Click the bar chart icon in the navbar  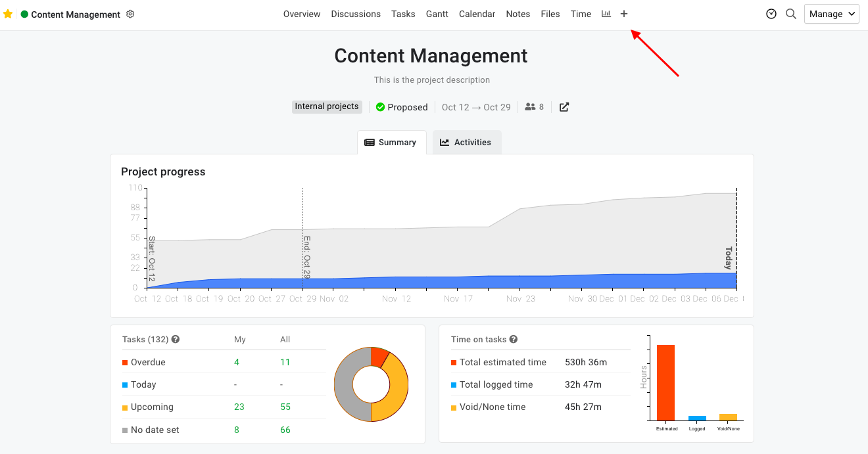pyautogui.click(x=606, y=13)
